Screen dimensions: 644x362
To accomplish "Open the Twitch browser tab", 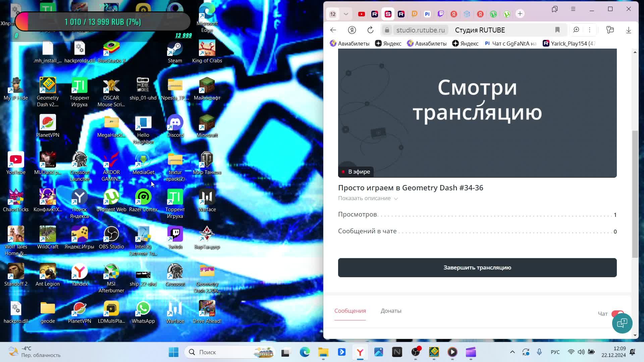I will click(441, 14).
